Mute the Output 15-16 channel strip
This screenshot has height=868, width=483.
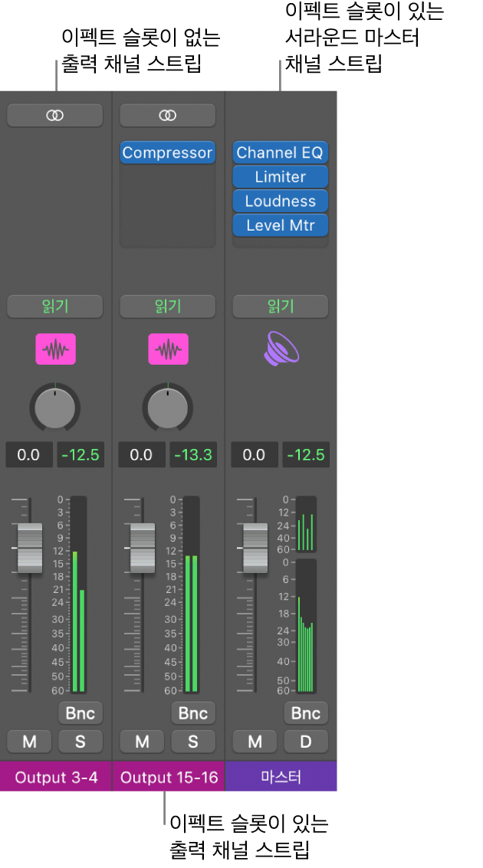142,742
